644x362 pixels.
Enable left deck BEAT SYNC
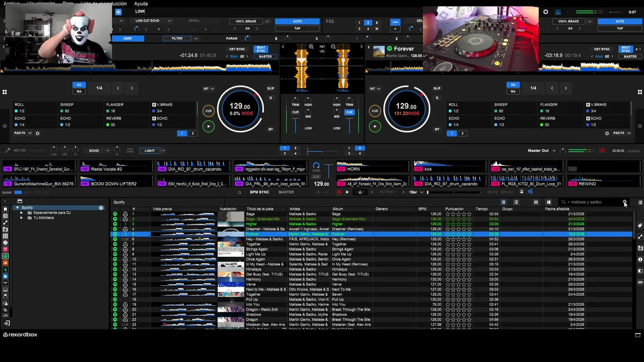point(261,49)
